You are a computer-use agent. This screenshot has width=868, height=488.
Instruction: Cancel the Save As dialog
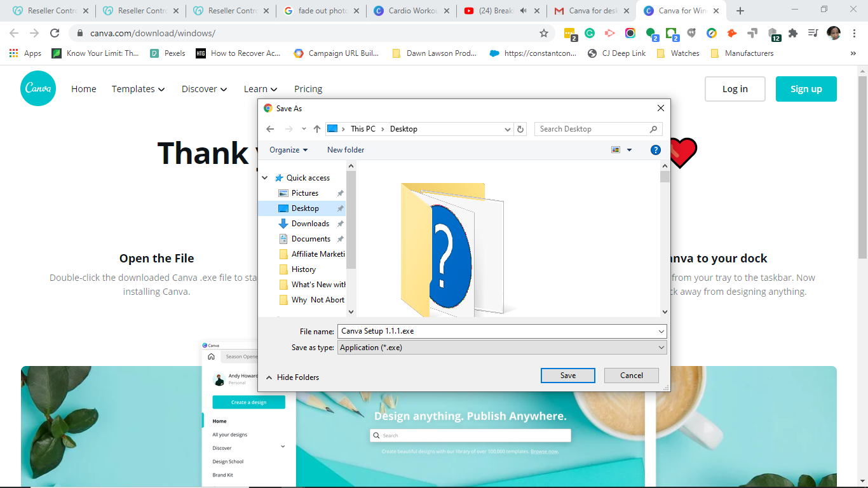coord(631,376)
